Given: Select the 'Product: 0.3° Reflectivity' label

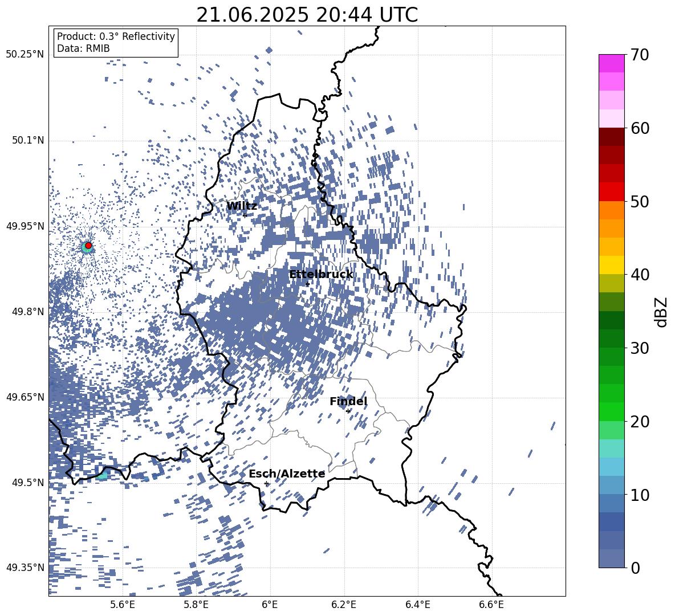Looking at the screenshot, I should (116, 36).
